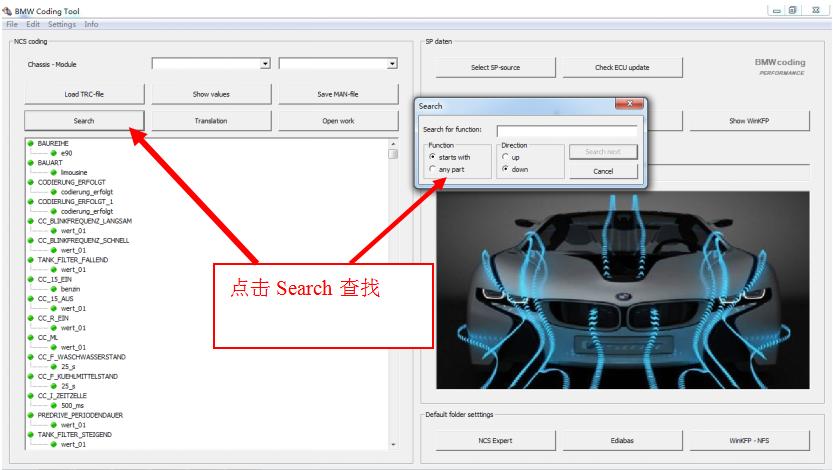
Task: Click the Show values button
Action: tap(211, 94)
